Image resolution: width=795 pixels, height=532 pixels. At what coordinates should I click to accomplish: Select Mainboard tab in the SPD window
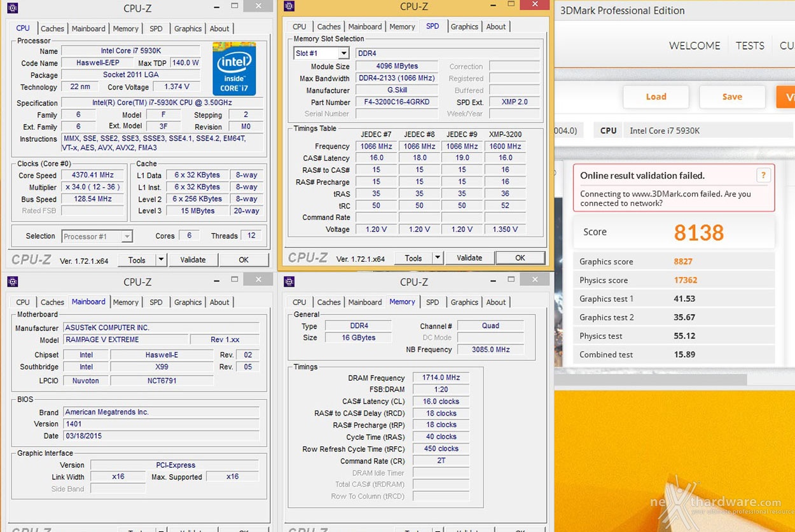[365, 27]
